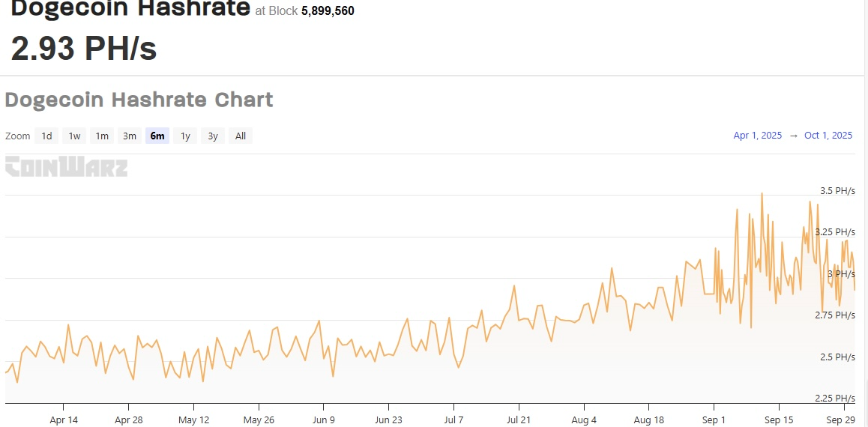Image resolution: width=868 pixels, height=427 pixels.
Task: Zoom the chart to 1y
Action: (x=185, y=136)
